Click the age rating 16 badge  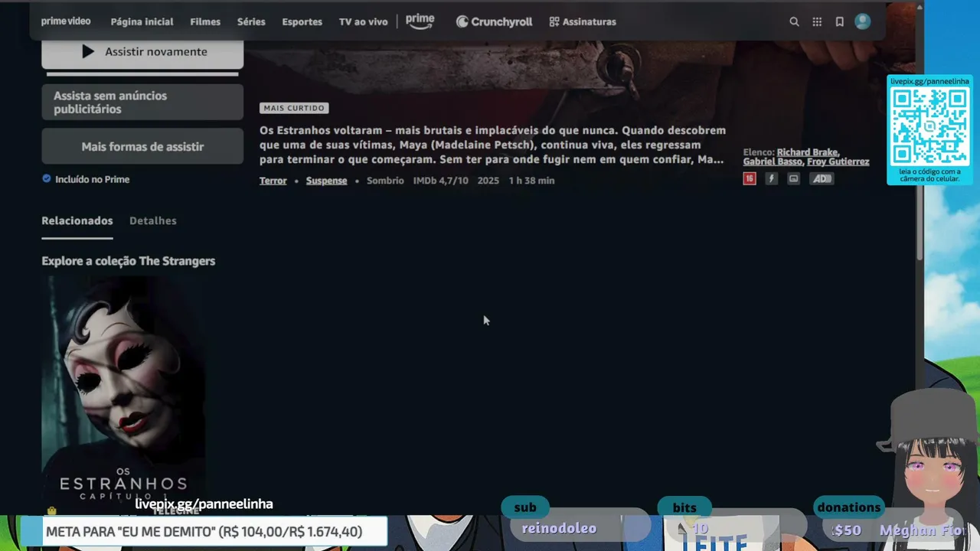pos(750,178)
